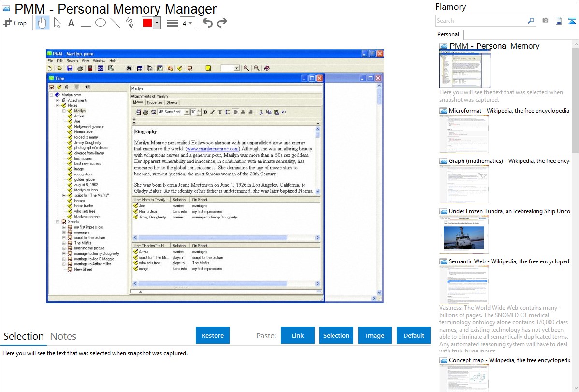Open the line width 4 dropdown
The image size is (579, 392).
pyautogui.click(x=187, y=23)
